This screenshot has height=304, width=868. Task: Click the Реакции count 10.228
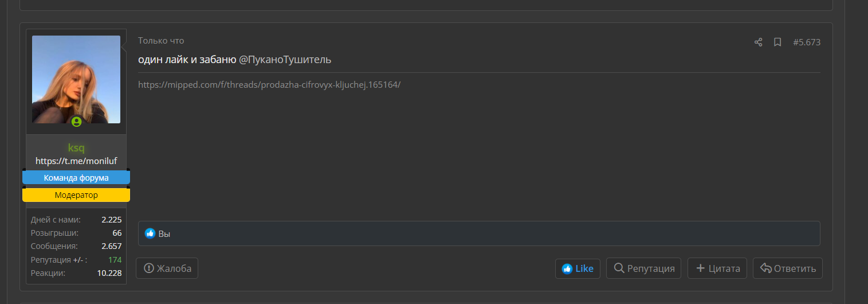[x=109, y=273]
